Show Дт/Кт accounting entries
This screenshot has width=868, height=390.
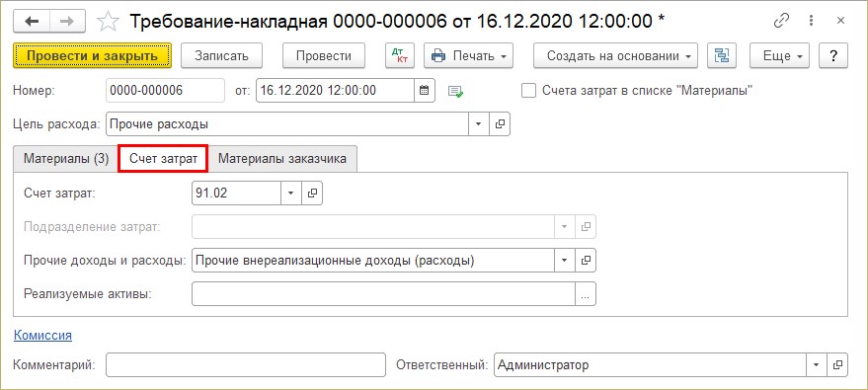(x=399, y=56)
